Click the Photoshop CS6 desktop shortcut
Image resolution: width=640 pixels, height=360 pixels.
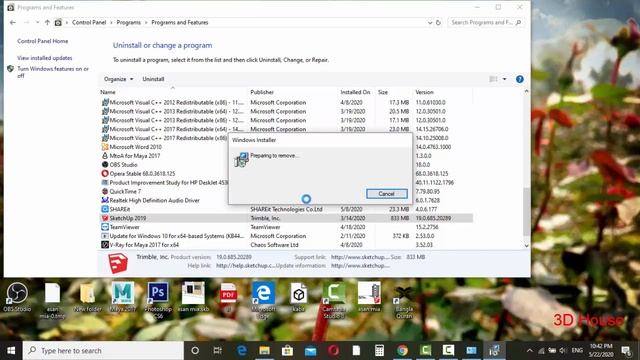(158, 300)
